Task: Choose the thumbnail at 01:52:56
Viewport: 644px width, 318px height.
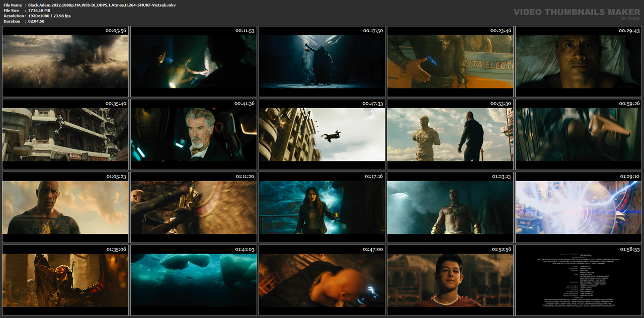Action: [x=450, y=280]
